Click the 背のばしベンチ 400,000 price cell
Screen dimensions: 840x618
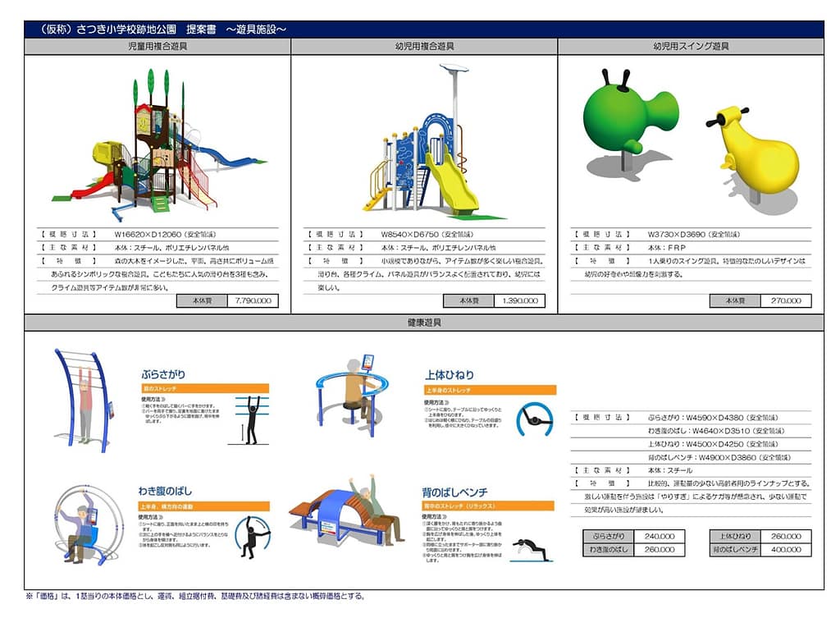786,549
